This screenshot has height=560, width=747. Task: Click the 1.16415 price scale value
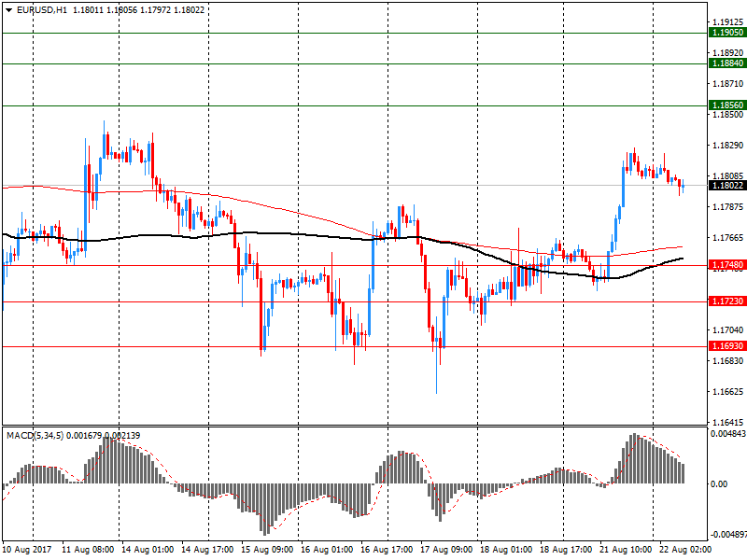(728, 423)
